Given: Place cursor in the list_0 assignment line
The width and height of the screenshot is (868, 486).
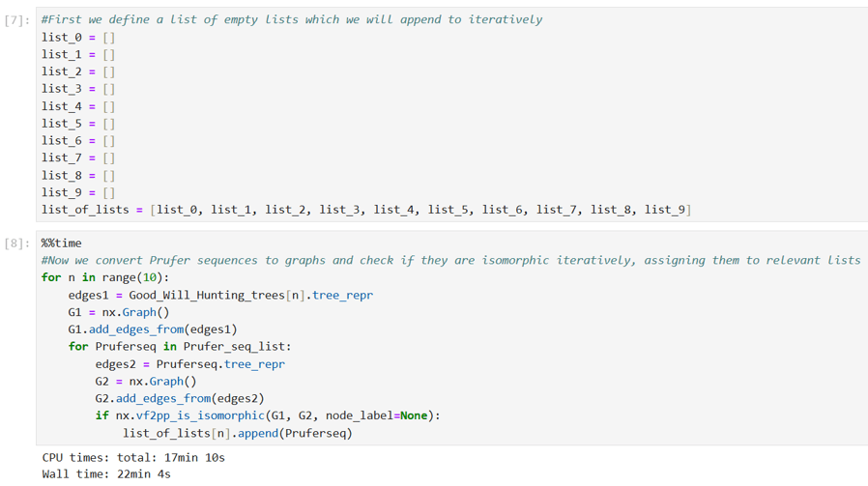Looking at the screenshot, I should pos(77,37).
